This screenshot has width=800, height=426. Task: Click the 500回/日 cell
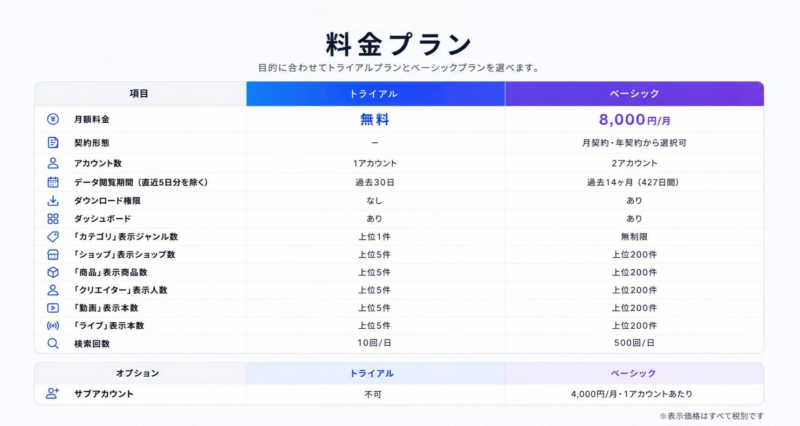click(634, 343)
